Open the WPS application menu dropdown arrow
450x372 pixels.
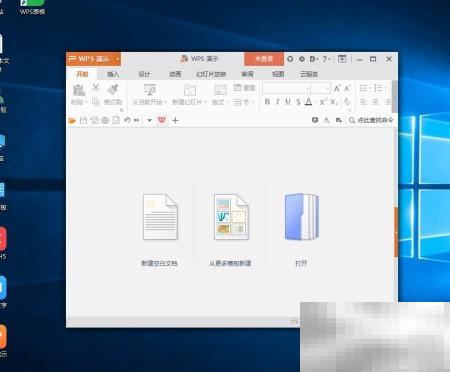(117, 59)
